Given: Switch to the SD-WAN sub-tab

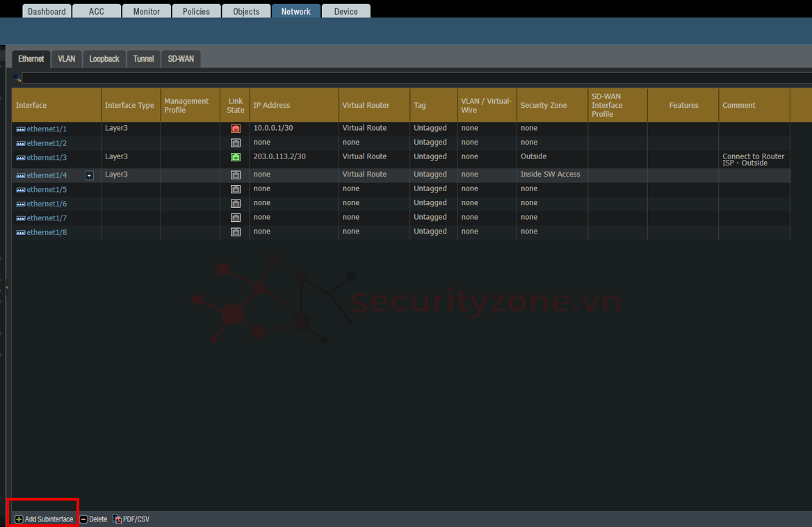Looking at the screenshot, I should coord(181,59).
